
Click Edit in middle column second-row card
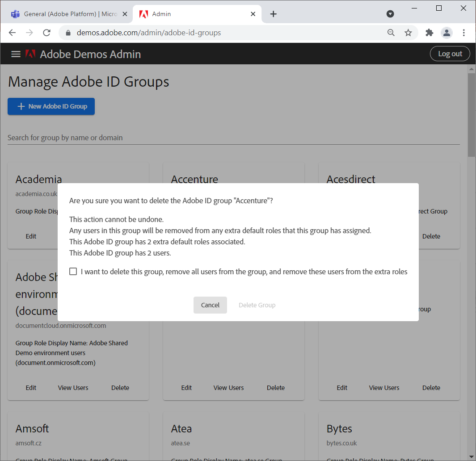point(186,388)
